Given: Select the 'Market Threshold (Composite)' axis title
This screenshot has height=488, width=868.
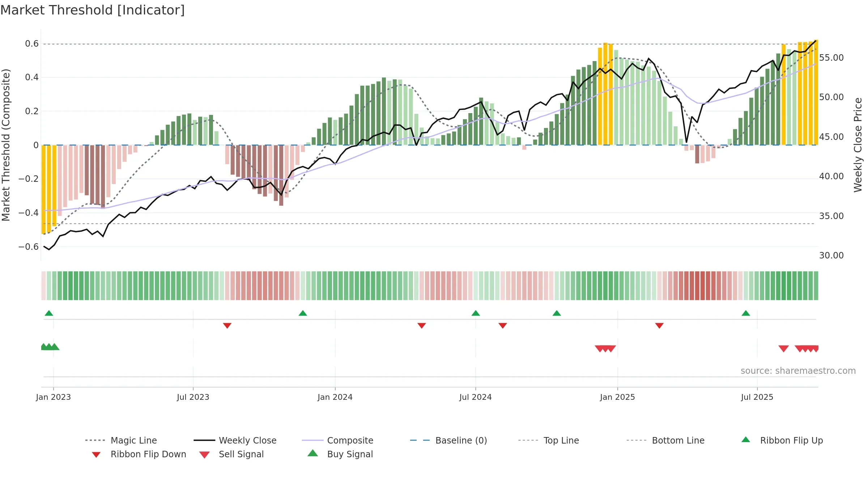Looking at the screenshot, I should tap(6, 145).
